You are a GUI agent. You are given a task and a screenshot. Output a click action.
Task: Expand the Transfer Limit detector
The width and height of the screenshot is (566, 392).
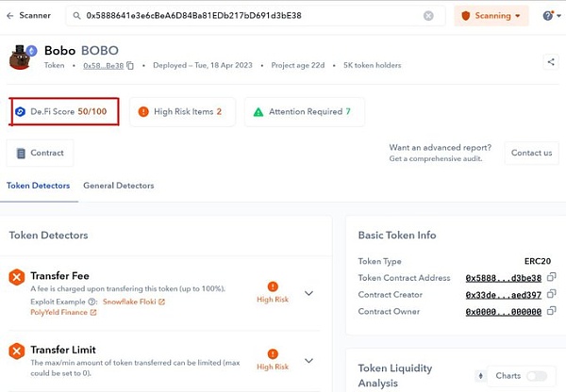308,360
